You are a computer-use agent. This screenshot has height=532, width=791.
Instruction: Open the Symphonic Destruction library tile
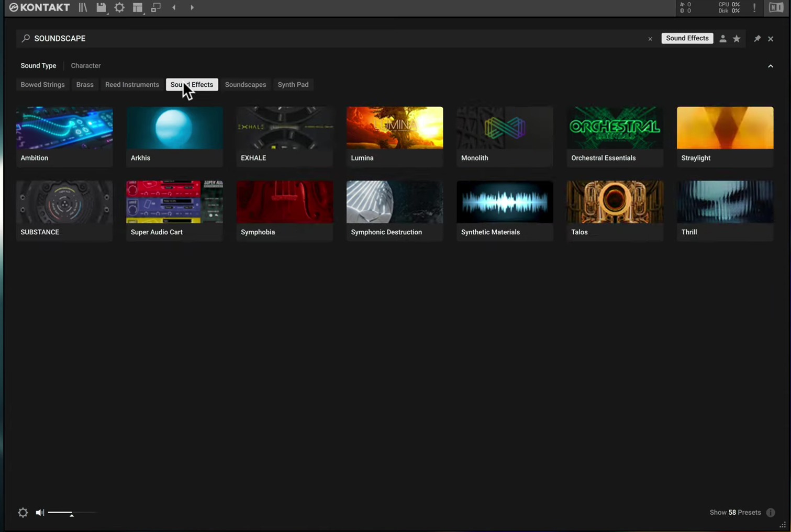pyautogui.click(x=395, y=211)
